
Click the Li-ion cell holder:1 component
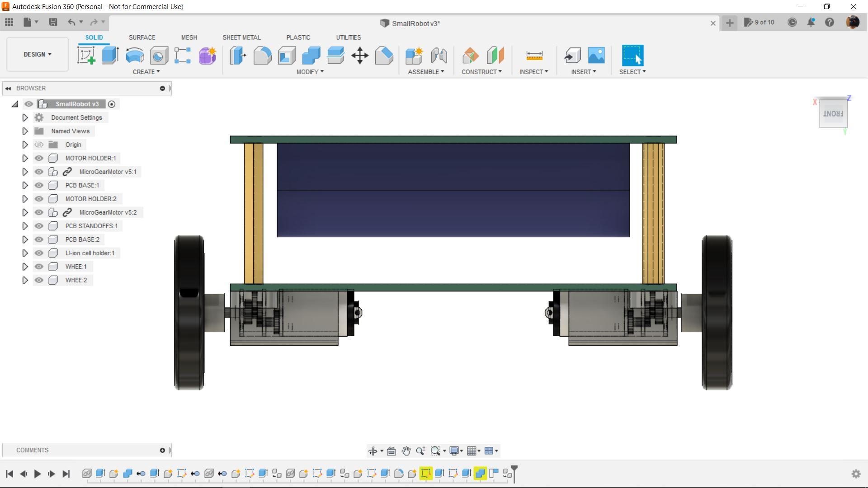coord(90,253)
